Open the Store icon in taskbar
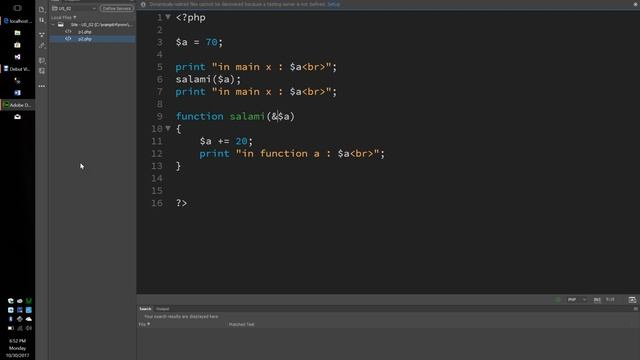This screenshot has width=640, height=360. point(17,45)
